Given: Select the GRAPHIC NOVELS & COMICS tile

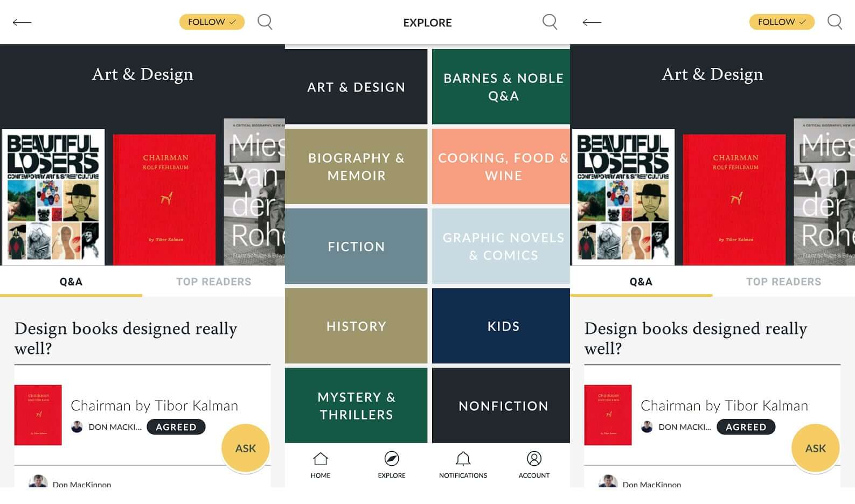Looking at the screenshot, I should pos(501,246).
